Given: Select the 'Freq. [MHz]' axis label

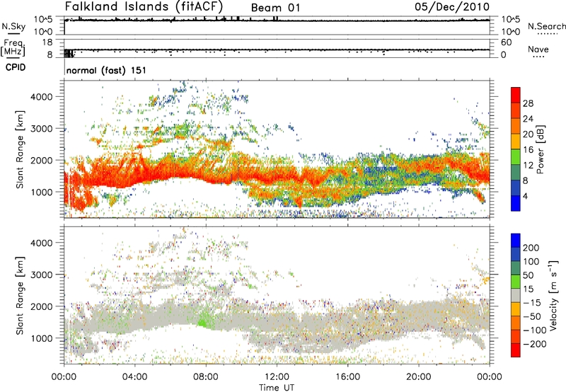Looking at the screenshot, I should [13, 47].
